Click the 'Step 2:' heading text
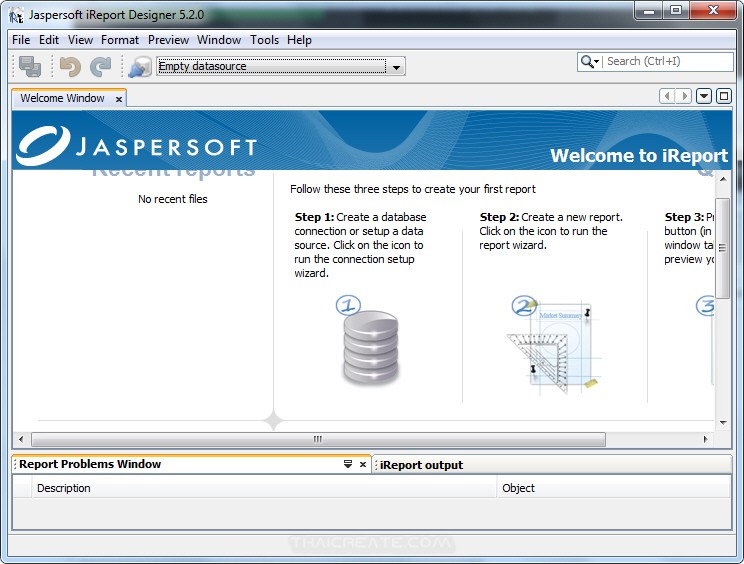Viewport: 744px width, 564px height. click(499, 217)
